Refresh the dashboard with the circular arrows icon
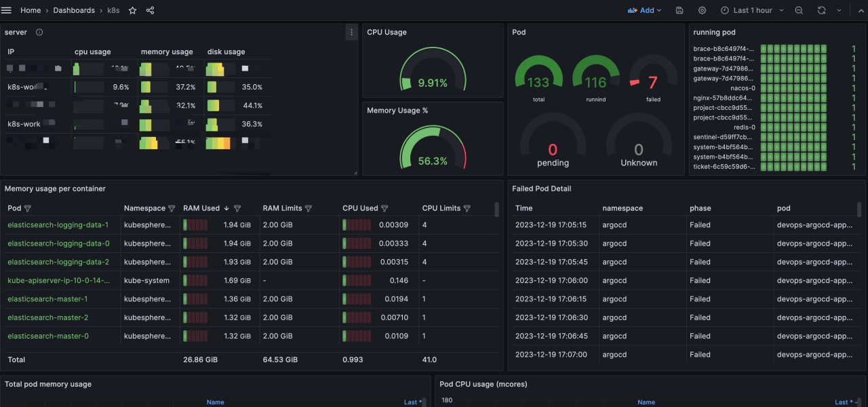This screenshot has width=868, height=407. pos(821,10)
